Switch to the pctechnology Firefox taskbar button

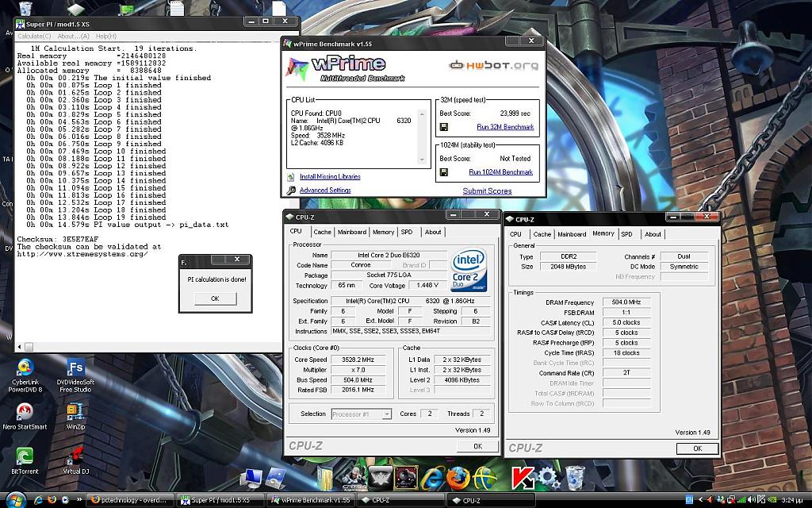(129, 500)
